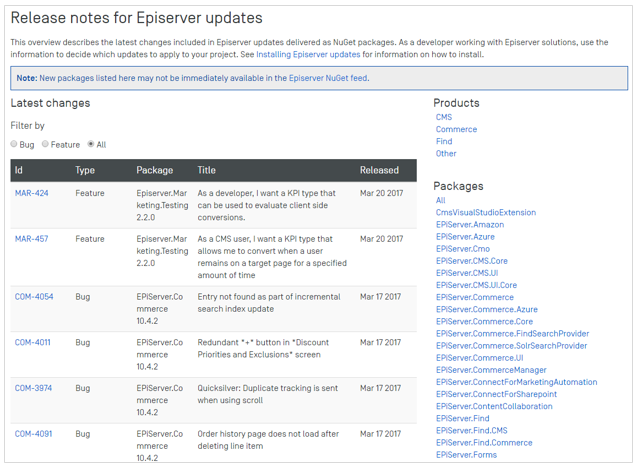Viewport: 636px width, 467px height.
Task: Open the COM-4011 bug entry
Action: (35, 343)
